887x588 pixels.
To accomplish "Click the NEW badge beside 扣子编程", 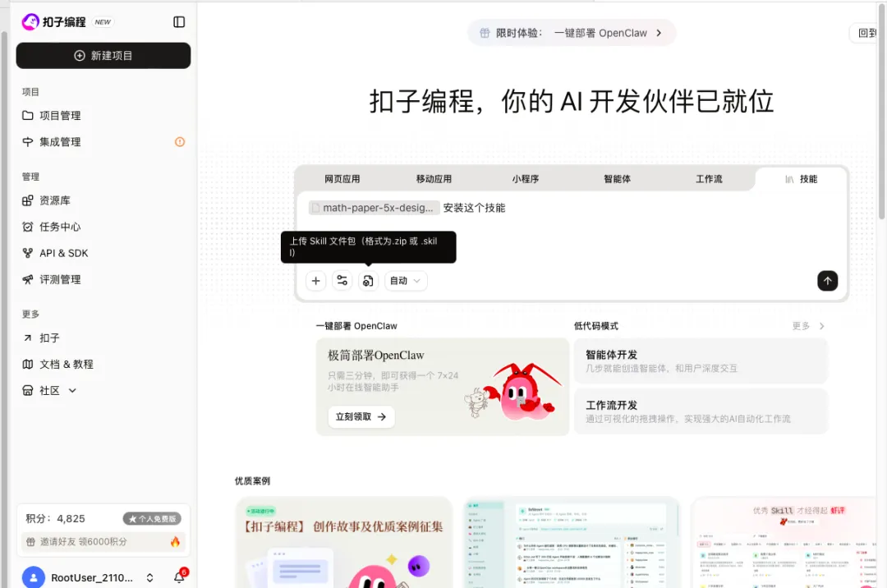I will pyautogui.click(x=103, y=22).
